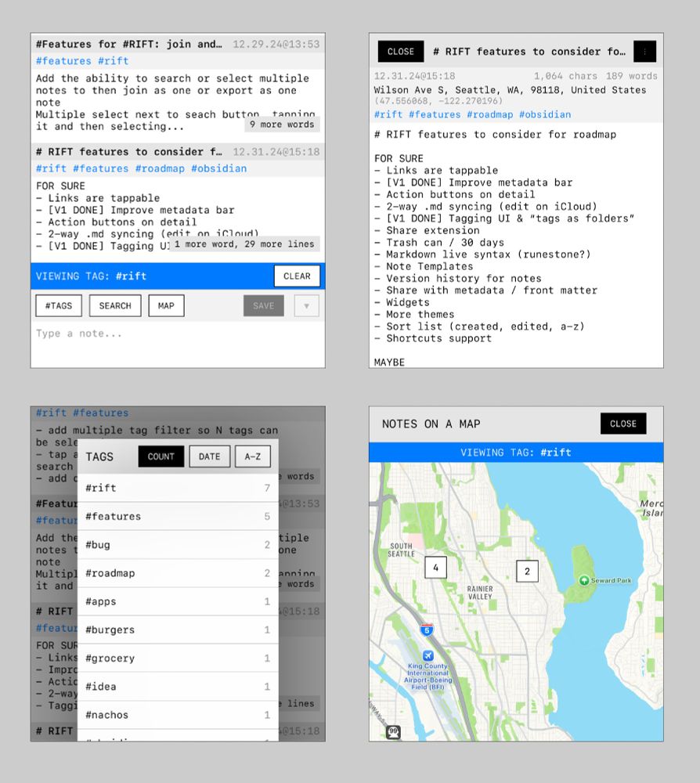This screenshot has height=783, width=700.
Task: Click the '12.31.24@15:18' timestamp in note detail
Action: 414,76
